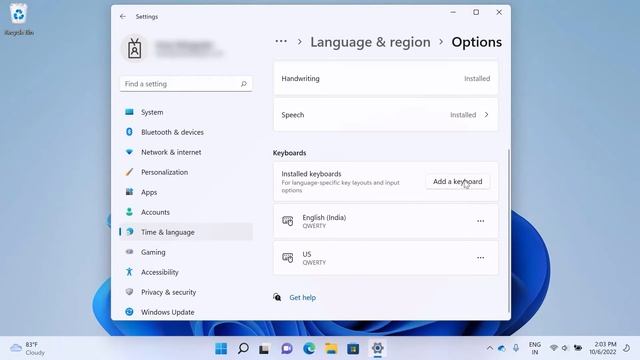Viewport: 640px width, 360px height.
Task: Select Time & language in sidebar
Action: pos(186,232)
